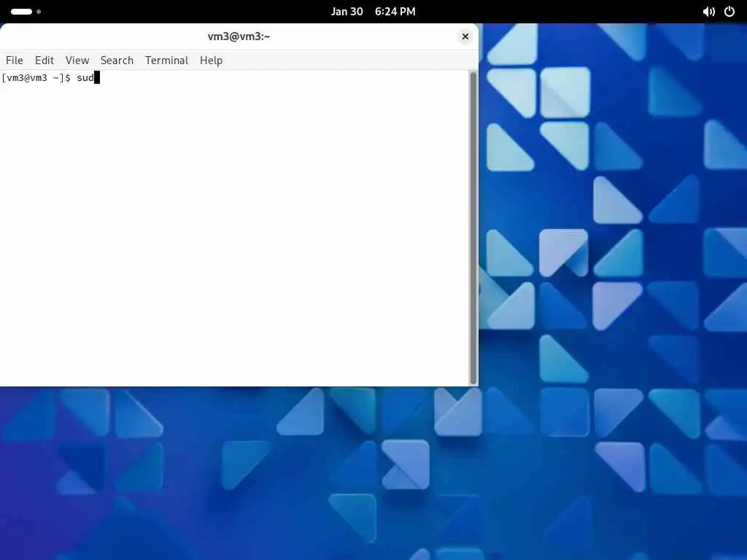Open the clock showing Jan 30 6:24 PM

click(x=373, y=12)
